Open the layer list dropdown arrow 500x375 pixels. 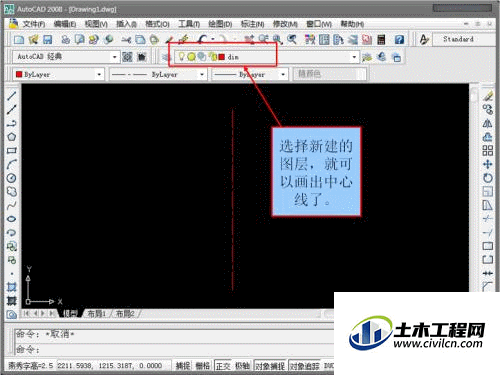pos(354,57)
